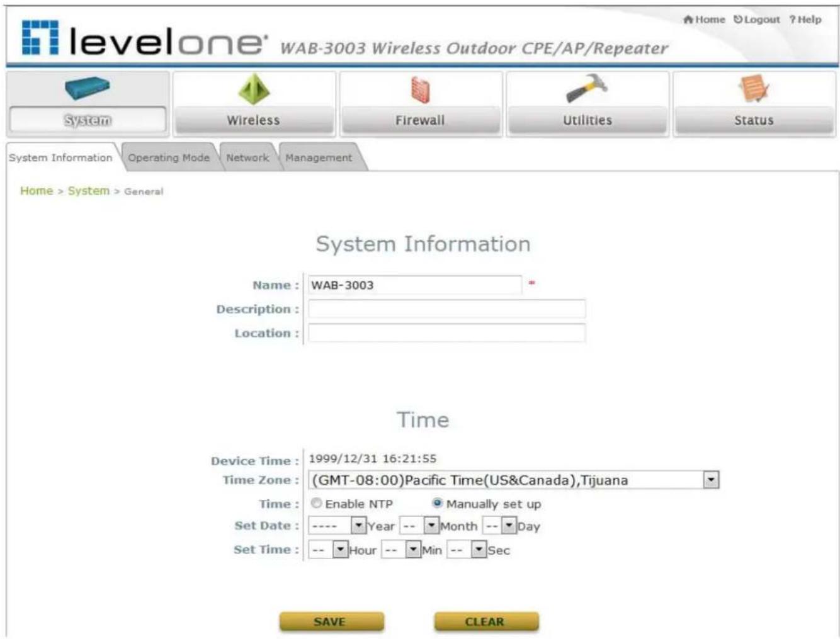Image resolution: width=840 pixels, height=639 pixels.
Task: Open the Time Zone dropdown
Action: tap(513, 480)
